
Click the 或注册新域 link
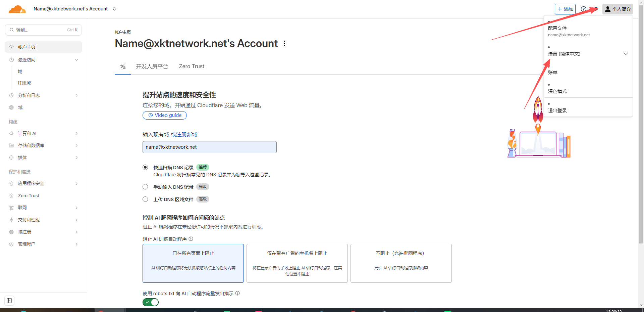coord(184,135)
